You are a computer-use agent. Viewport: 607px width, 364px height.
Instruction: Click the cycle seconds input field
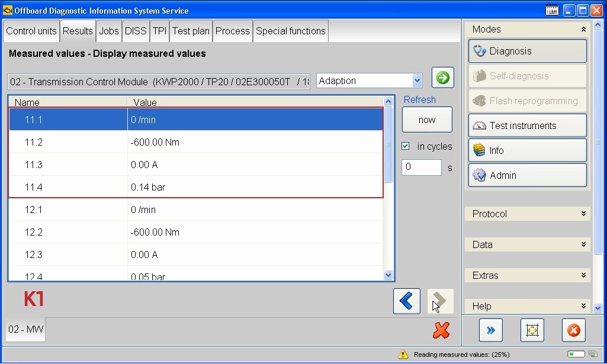pyautogui.click(x=422, y=167)
